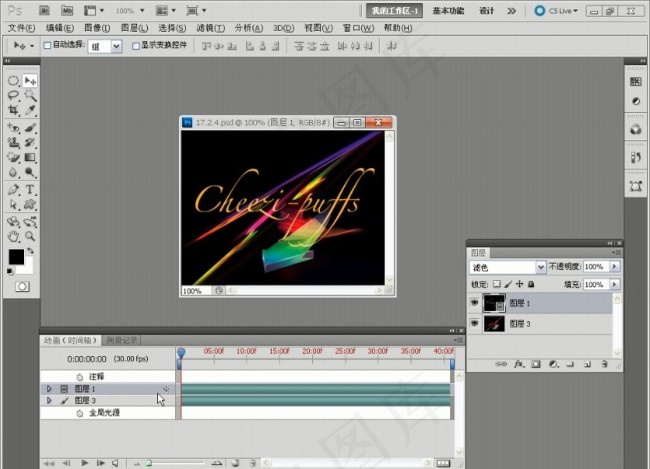Swap foreground and background colors
Viewport: 650px width, 469px height.
(30, 251)
